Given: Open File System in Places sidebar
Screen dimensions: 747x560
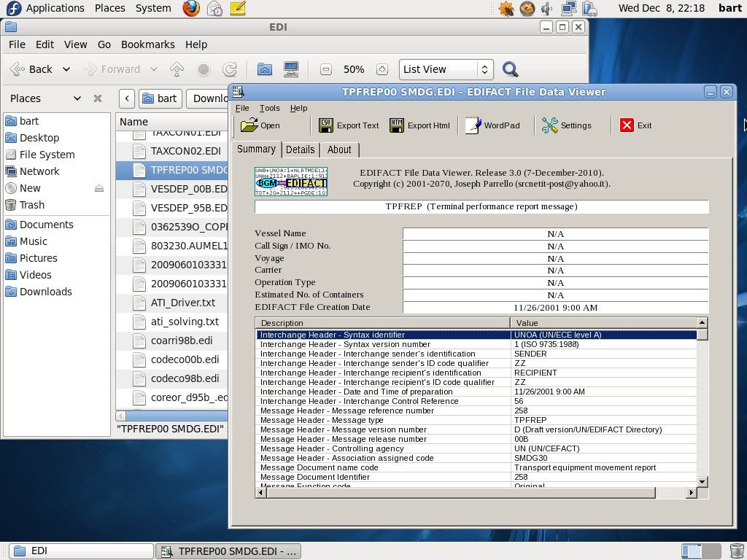Looking at the screenshot, I should coord(47,155).
